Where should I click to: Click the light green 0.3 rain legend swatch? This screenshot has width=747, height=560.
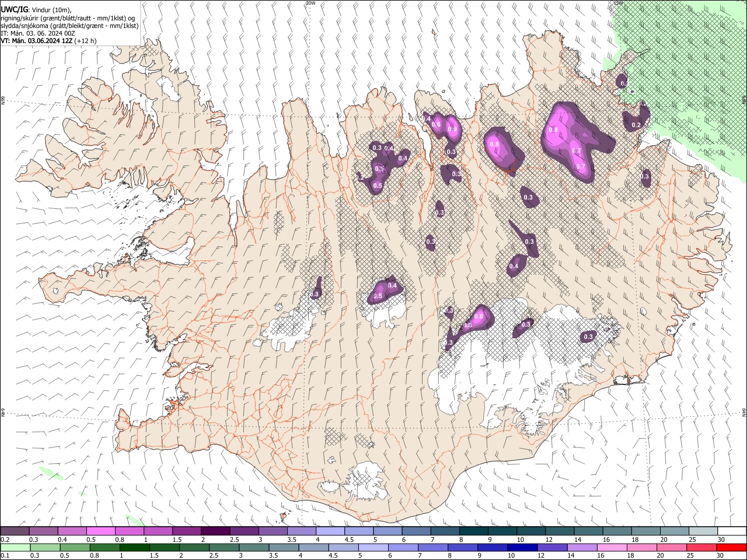click(46, 548)
